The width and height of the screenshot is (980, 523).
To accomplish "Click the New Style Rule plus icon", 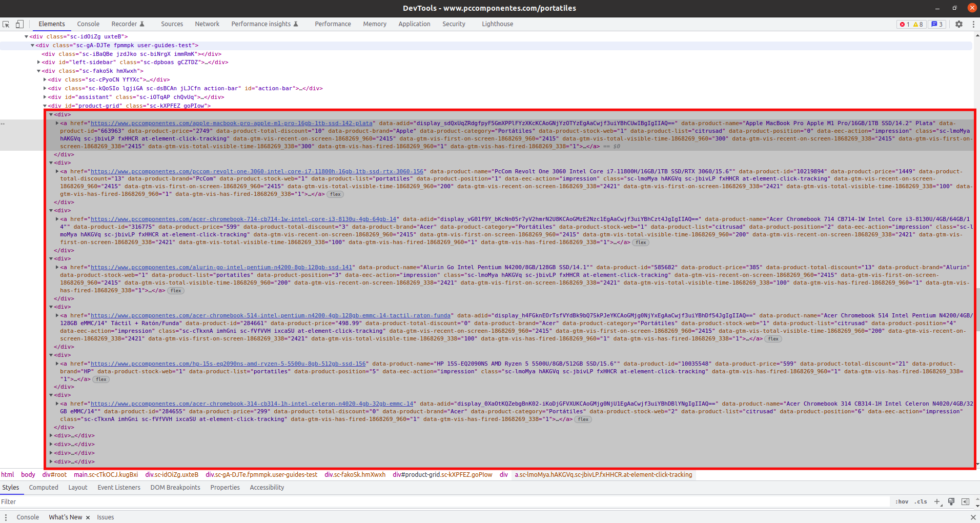I will point(937,501).
